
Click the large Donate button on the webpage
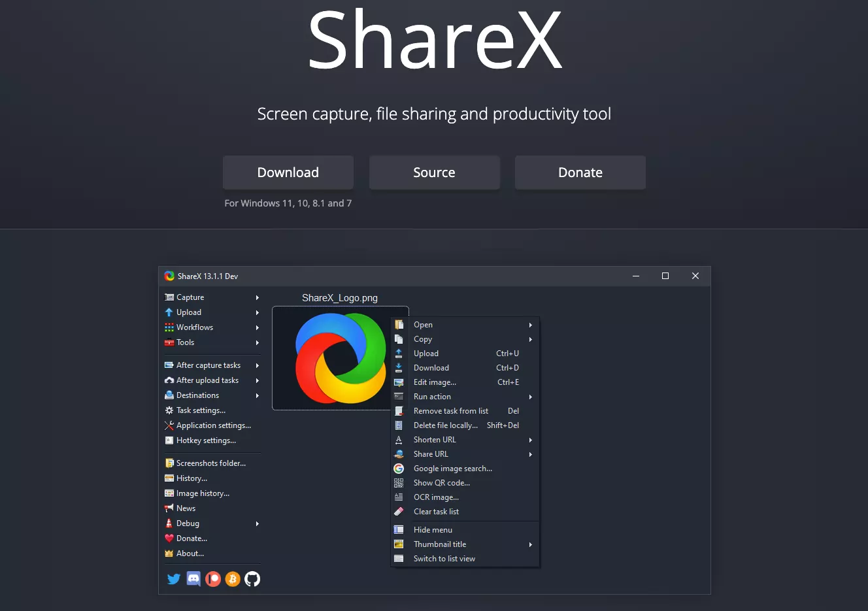coord(580,173)
